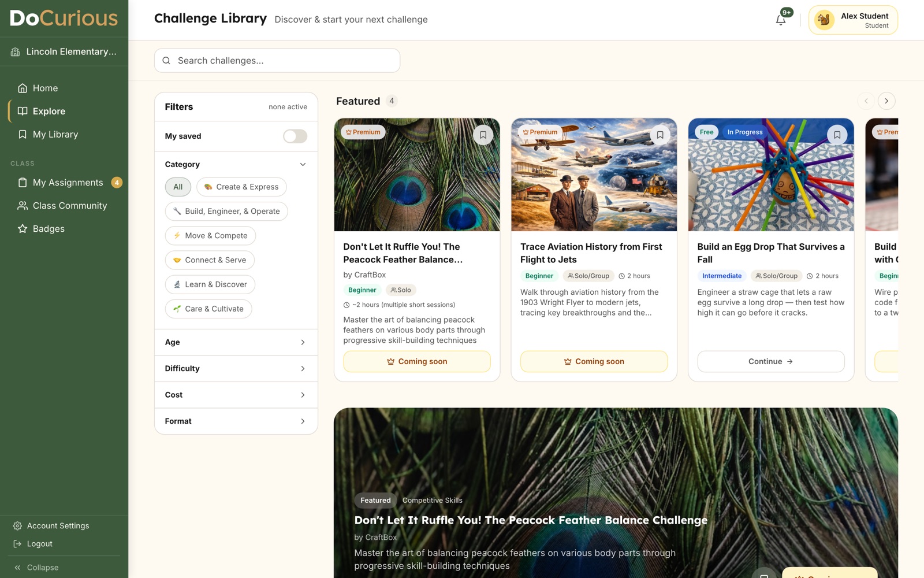The height and width of the screenshot is (578, 924).
Task: Open Badges sidebar item
Action: [64, 229]
